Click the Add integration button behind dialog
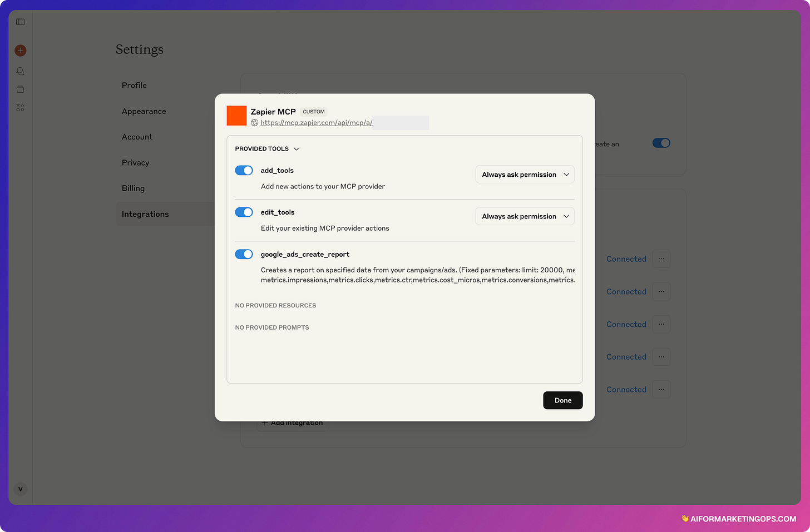810x532 pixels. [293, 422]
